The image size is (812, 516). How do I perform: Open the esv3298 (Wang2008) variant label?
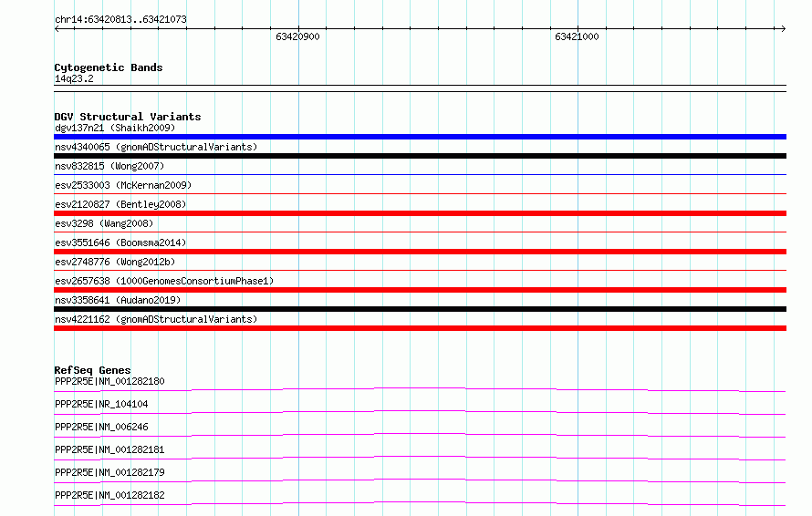[104, 223]
